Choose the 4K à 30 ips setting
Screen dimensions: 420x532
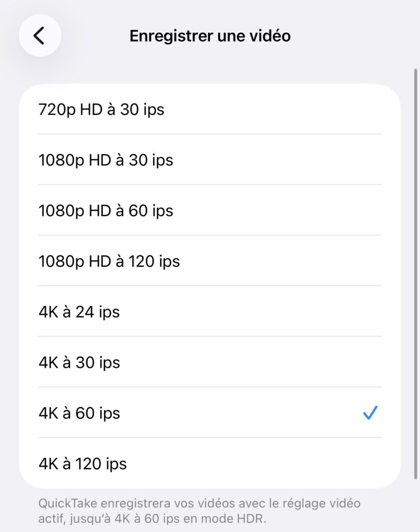coord(79,363)
